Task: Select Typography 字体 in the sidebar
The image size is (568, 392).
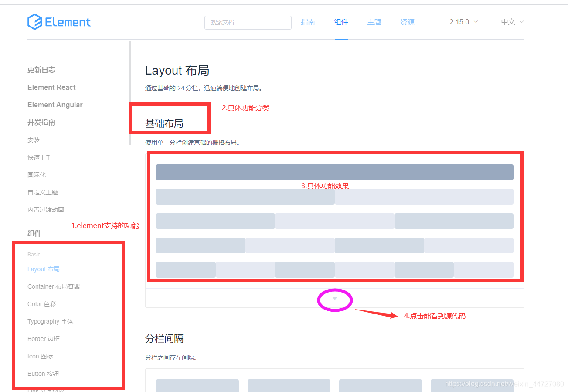Action: tap(50, 321)
